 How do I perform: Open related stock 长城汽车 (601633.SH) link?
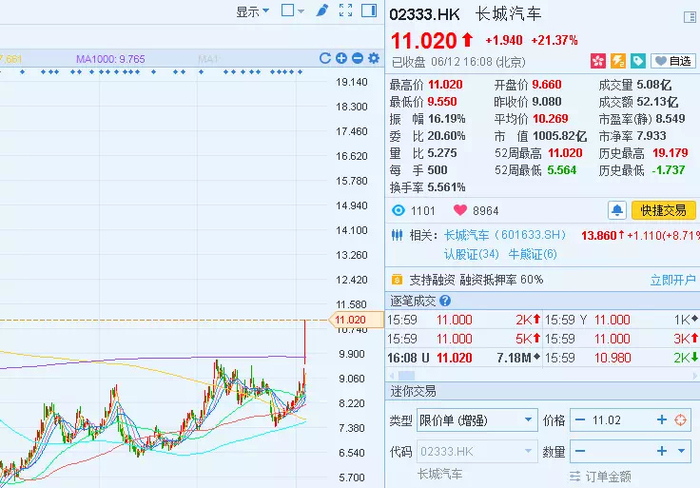tap(505, 235)
